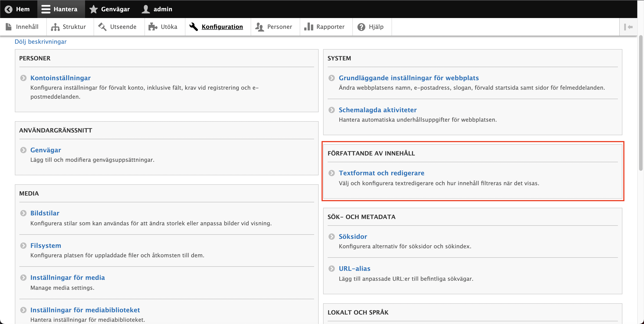Click the Hantera hamburger menu icon
Viewport: 644px width, 324px height.
pyautogui.click(x=46, y=9)
